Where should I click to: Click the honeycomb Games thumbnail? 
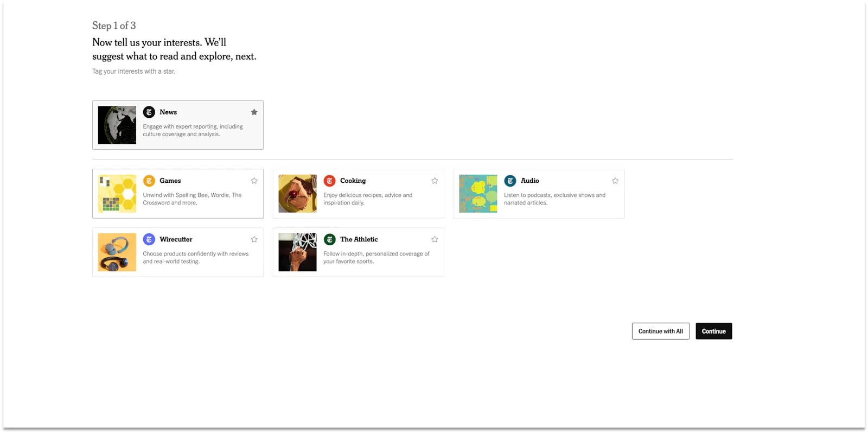(x=117, y=194)
